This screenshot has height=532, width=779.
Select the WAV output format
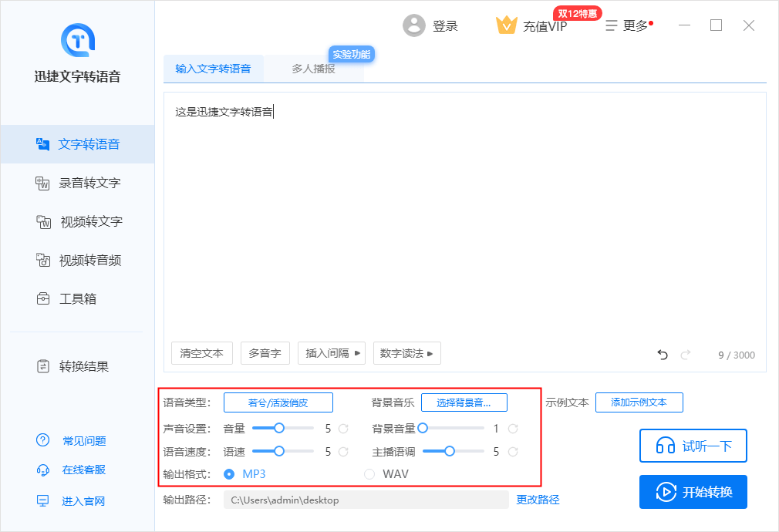tap(369, 474)
